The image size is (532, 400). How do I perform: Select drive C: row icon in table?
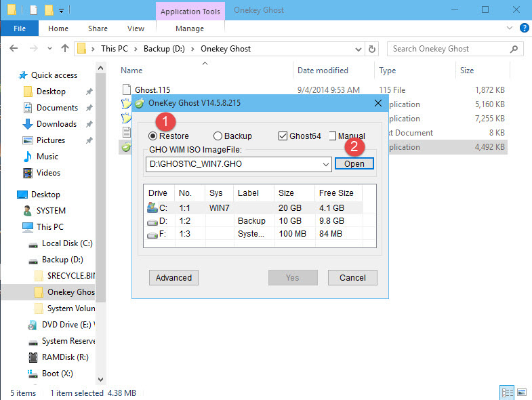click(152, 207)
